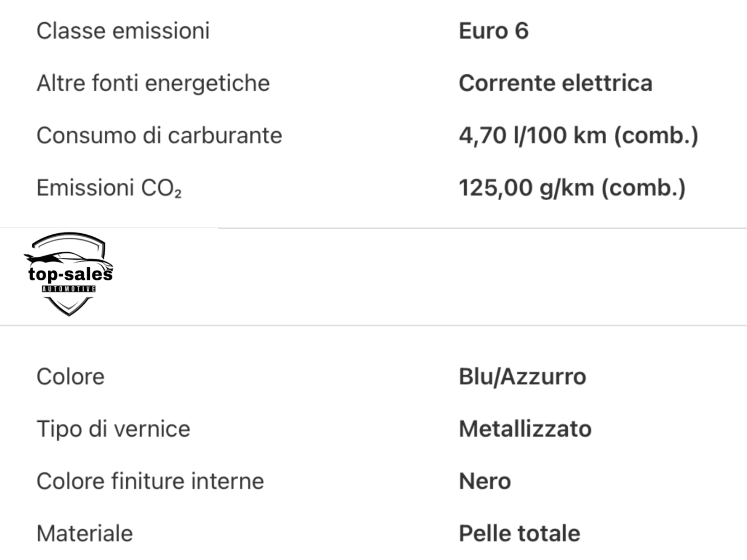Click the AUTOMOTIVE banner in the logo
Screen dimensions: 747x560
[x=69, y=289]
